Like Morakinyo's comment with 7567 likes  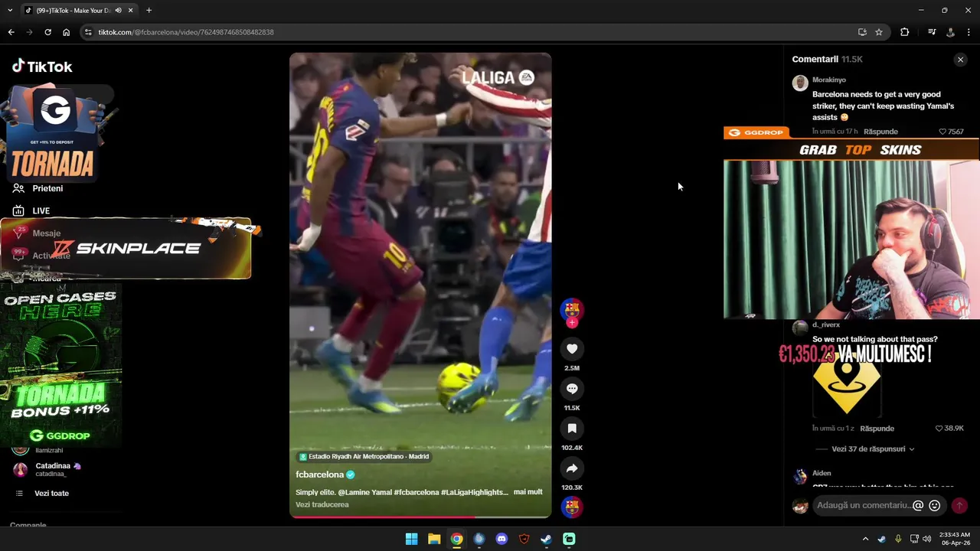(x=942, y=132)
